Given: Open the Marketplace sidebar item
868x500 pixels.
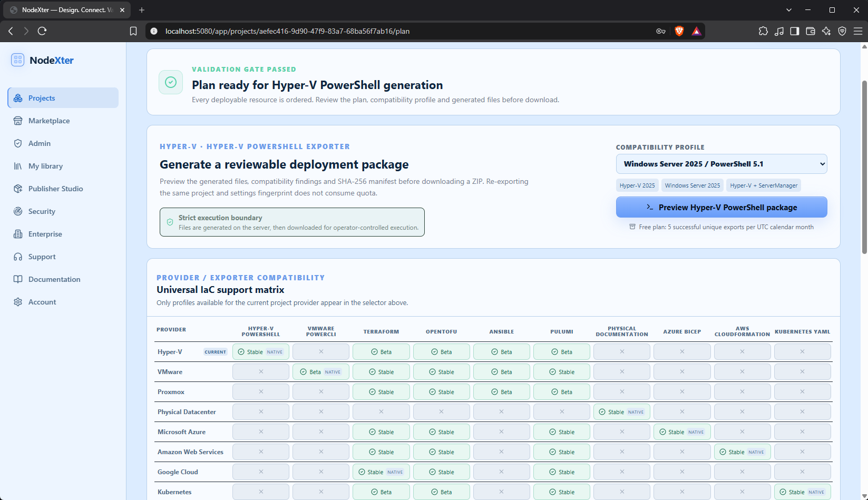Looking at the screenshot, I should coord(63,121).
